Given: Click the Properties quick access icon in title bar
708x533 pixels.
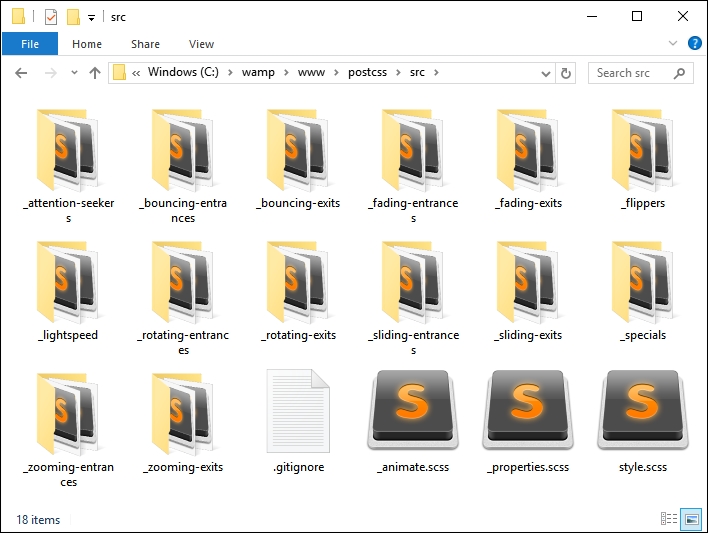Looking at the screenshot, I should point(51,17).
